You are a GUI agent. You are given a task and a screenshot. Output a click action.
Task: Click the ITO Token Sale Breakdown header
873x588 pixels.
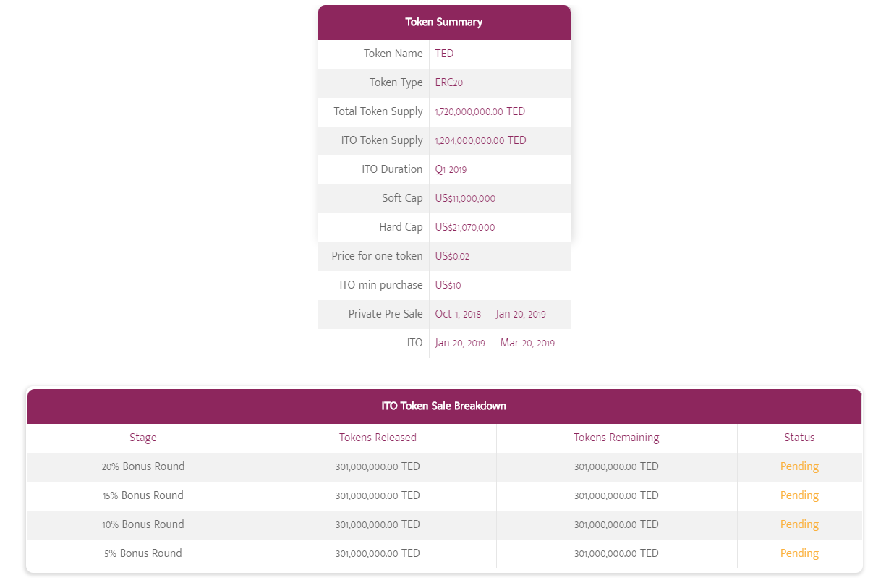[444, 406]
